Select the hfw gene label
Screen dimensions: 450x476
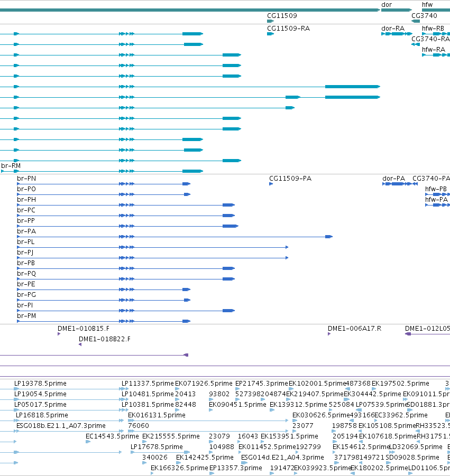(x=427, y=5)
